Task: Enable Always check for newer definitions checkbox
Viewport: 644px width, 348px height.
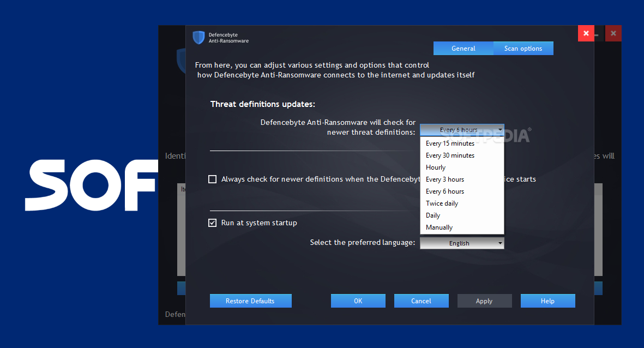Action: 212,179
